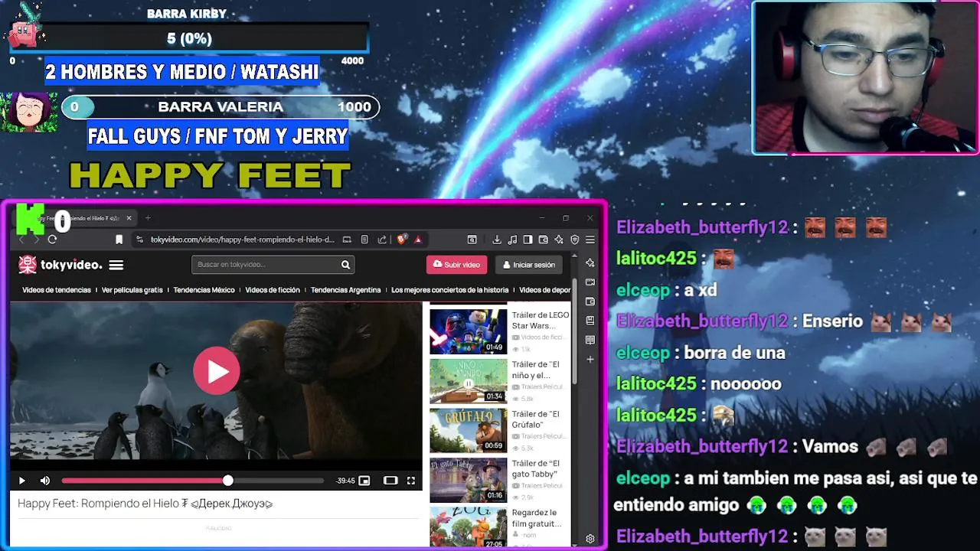Open the Videos de tendencias menu link
980x551 pixels.
tap(57, 290)
